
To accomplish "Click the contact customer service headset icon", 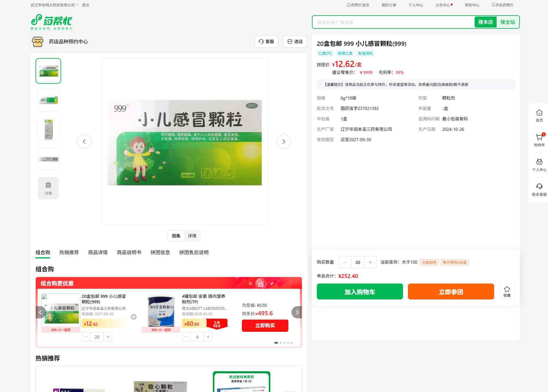I will pos(539,187).
